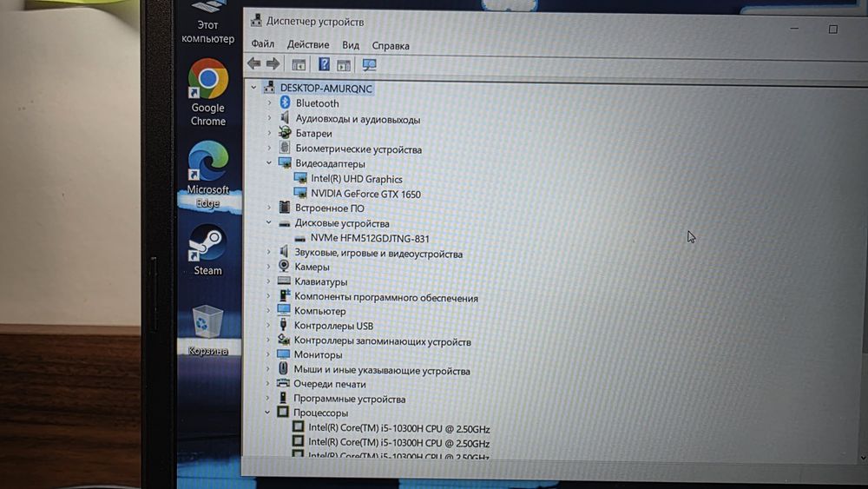Click the show/hide console tree toolbar icon

coord(299,65)
